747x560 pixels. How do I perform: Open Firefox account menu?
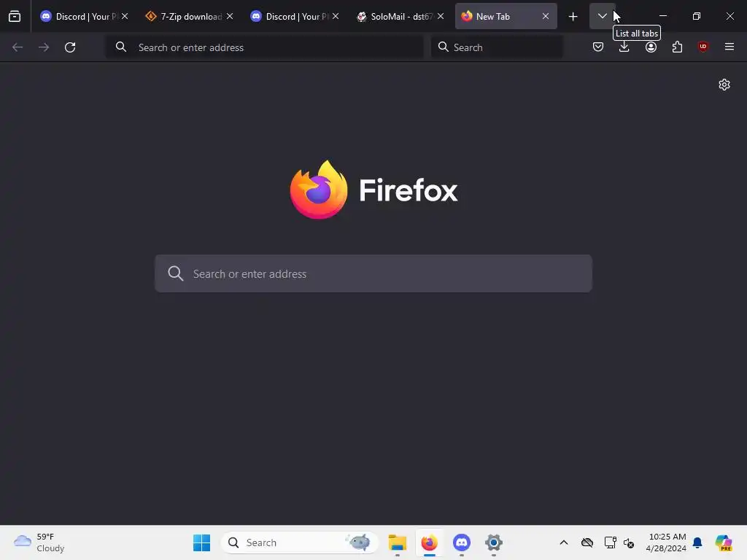coord(651,47)
